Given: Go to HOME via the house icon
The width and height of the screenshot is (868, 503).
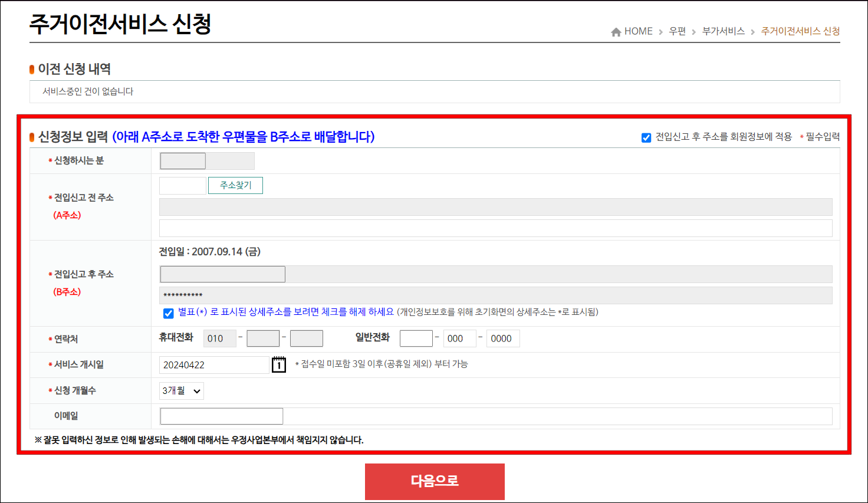Looking at the screenshot, I should [616, 32].
